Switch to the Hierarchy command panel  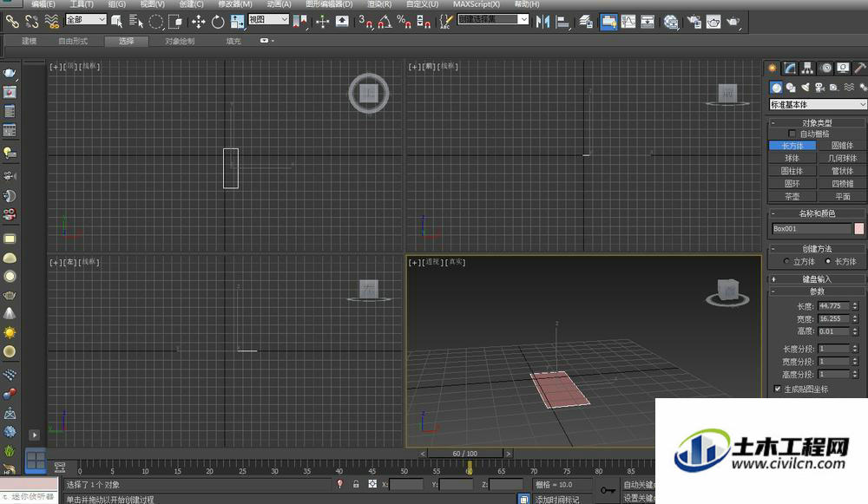pyautogui.click(x=807, y=68)
